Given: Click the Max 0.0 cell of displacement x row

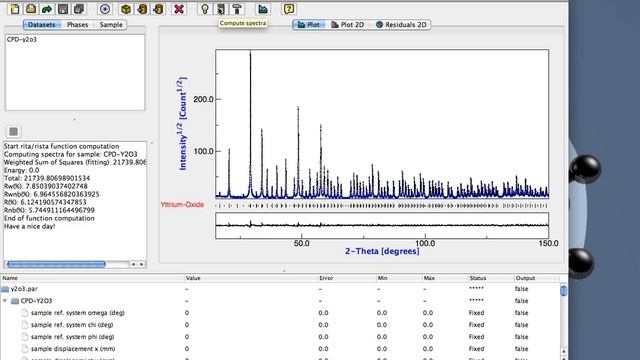Looking at the screenshot, I should [x=428, y=349].
